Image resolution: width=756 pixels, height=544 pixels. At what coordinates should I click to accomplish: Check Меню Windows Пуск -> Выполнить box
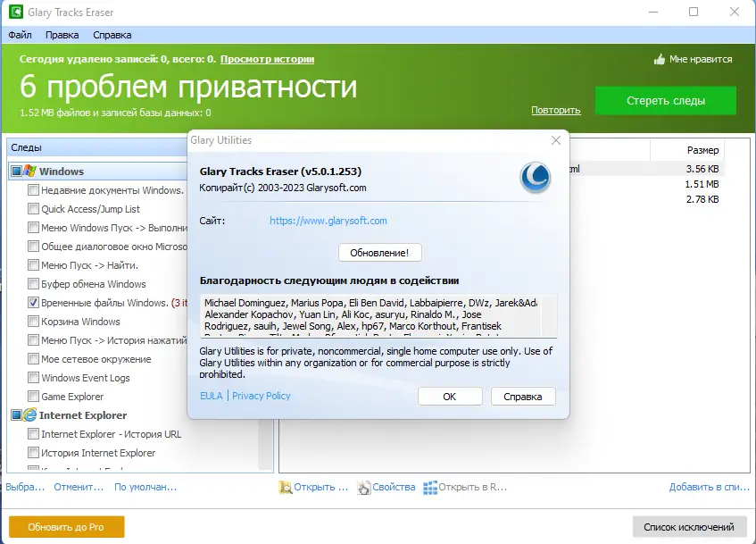[x=33, y=228]
